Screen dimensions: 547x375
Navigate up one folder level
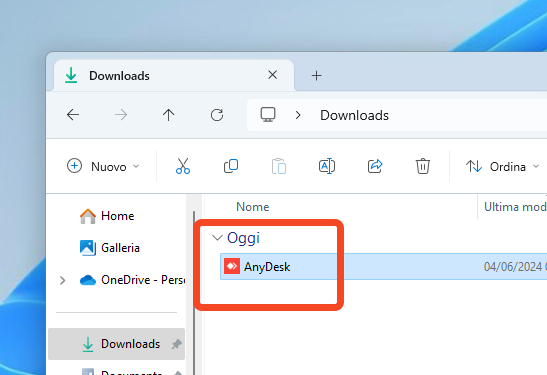tap(168, 115)
